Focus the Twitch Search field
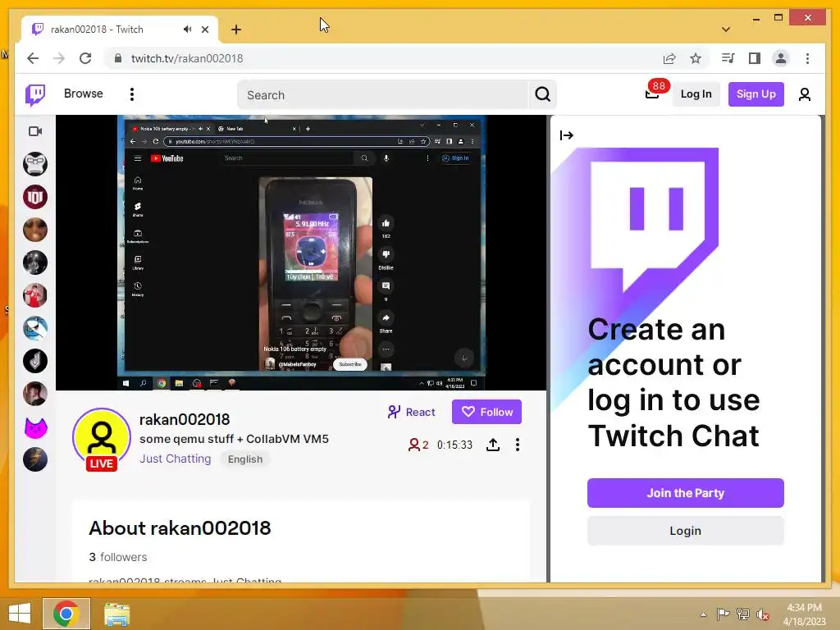Screen dimensions: 840x630 [x=382, y=95]
